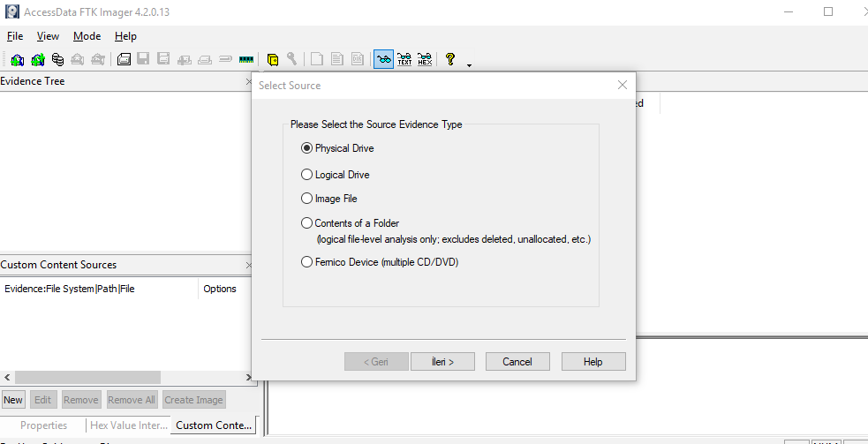The height and width of the screenshot is (444, 868).
Task: Click the horizontal scrollbar thumb in content list
Action: tap(87, 378)
